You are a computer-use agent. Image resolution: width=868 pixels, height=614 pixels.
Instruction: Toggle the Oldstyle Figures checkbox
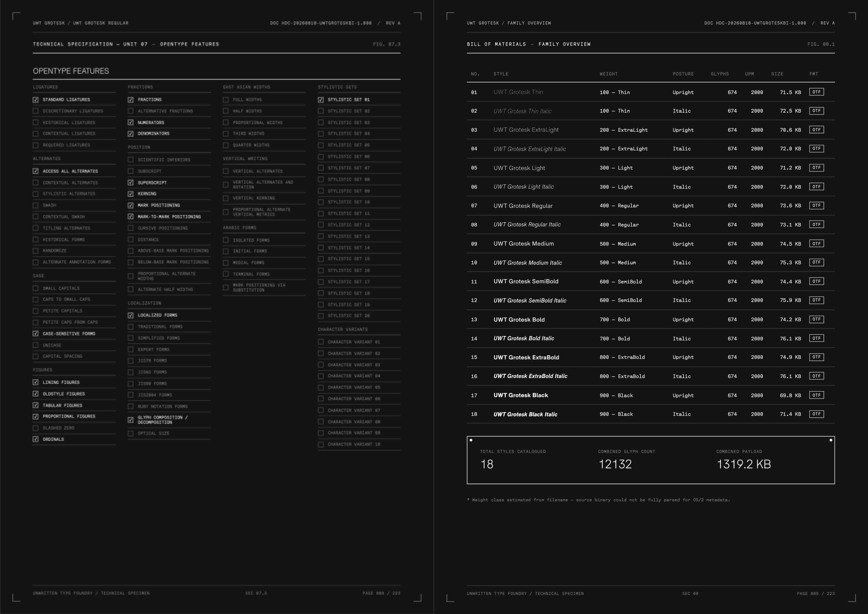(x=36, y=394)
